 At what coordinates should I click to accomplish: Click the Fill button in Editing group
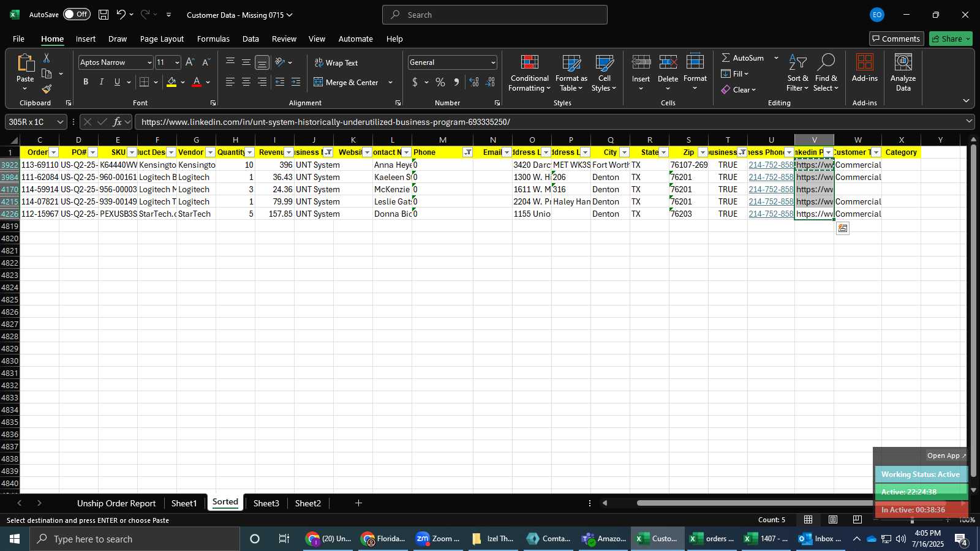(x=735, y=73)
